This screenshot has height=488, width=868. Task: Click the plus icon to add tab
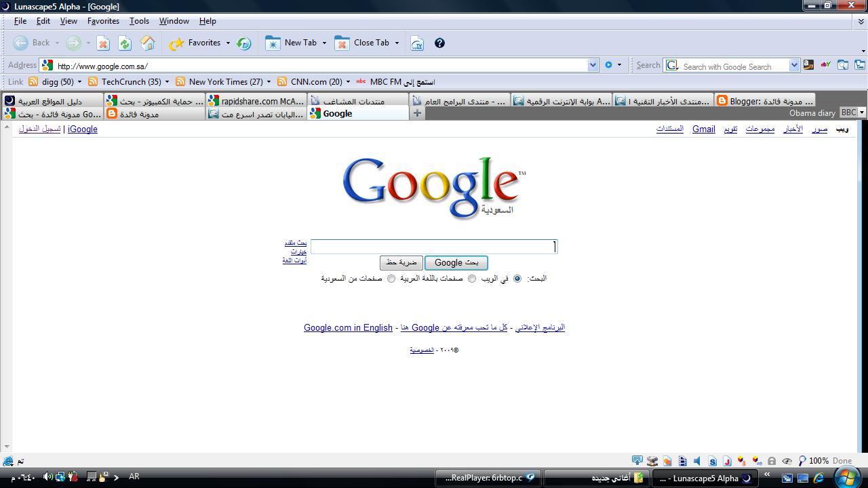417,113
